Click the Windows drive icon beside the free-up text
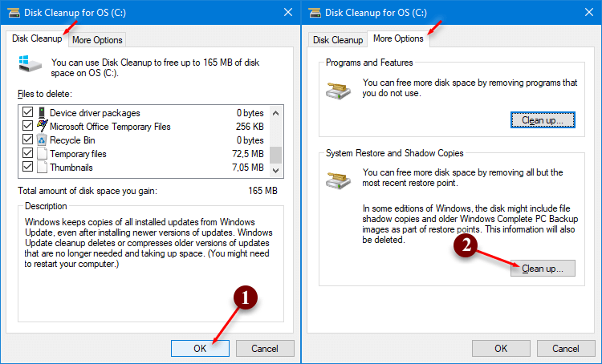The width and height of the screenshot is (602, 364). [30, 63]
